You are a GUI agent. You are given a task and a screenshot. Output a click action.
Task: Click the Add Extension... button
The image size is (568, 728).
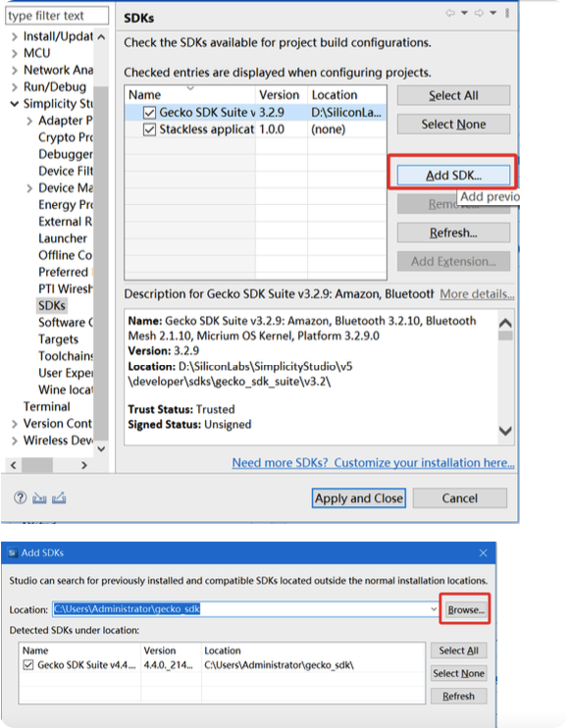point(453,261)
